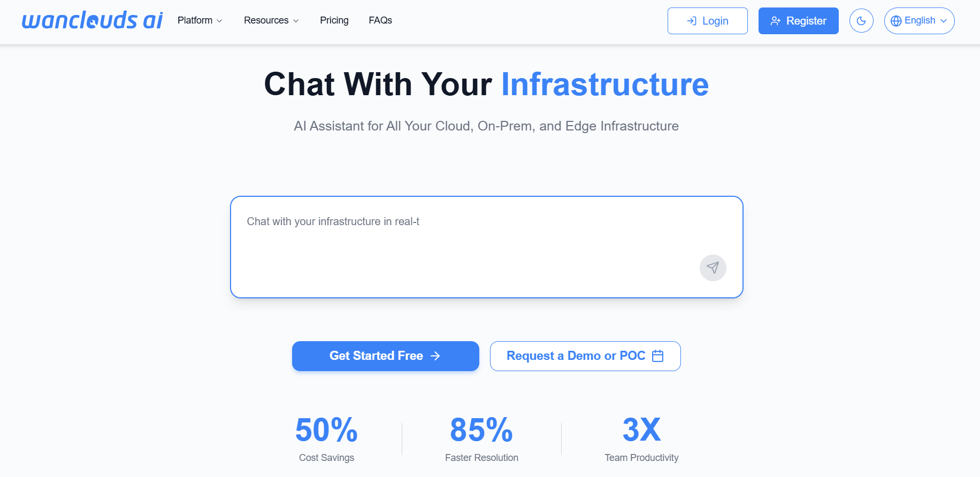This screenshot has width=980, height=477.
Task: Open the Resources menu
Action: [x=266, y=20]
